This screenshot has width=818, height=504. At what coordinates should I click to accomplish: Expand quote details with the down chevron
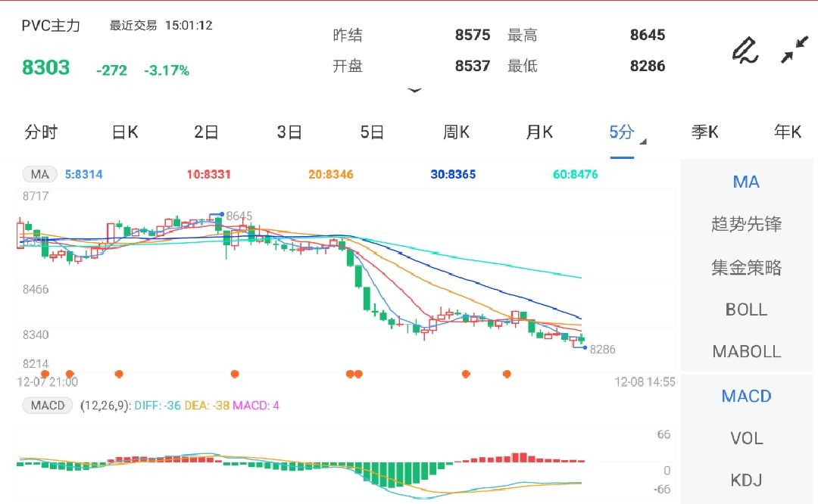point(415,91)
